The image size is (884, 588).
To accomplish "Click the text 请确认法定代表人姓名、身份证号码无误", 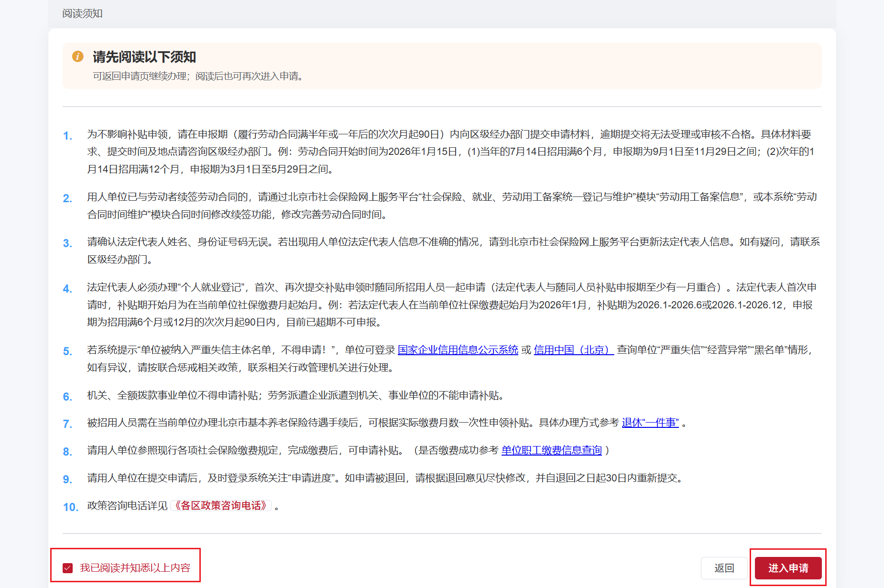I will [177, 242].
